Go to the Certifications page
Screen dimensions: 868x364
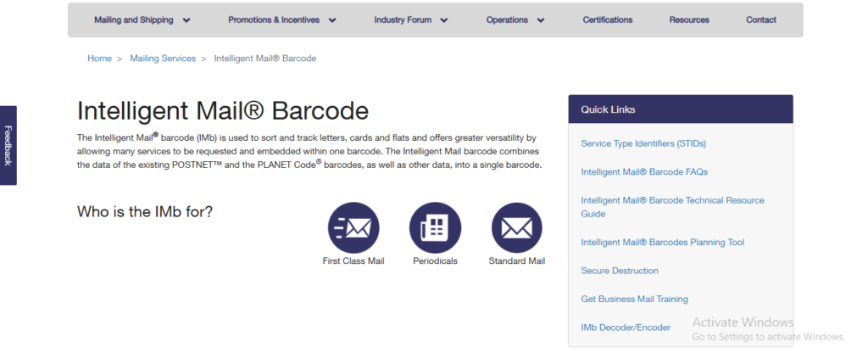pyautogui.click(x=607, y=20)
